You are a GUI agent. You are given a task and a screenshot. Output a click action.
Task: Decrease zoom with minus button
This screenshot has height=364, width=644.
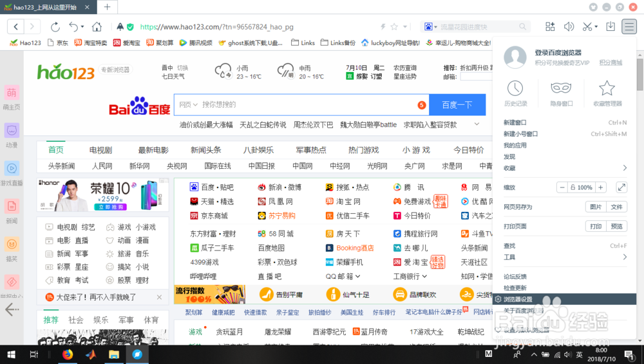point(562,187)
